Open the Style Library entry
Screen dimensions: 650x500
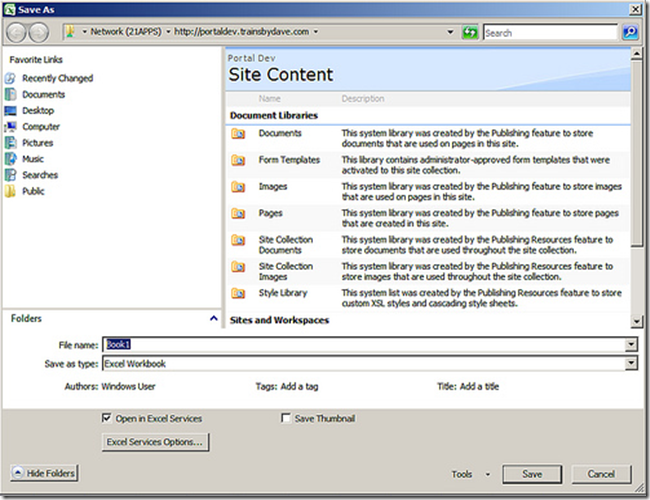[x=283, y=293]
